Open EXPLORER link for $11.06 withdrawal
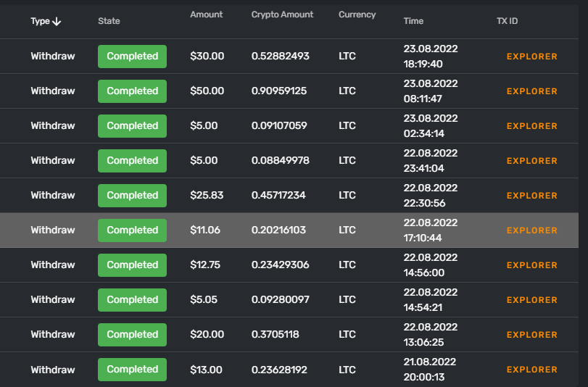 click(531, 230)
